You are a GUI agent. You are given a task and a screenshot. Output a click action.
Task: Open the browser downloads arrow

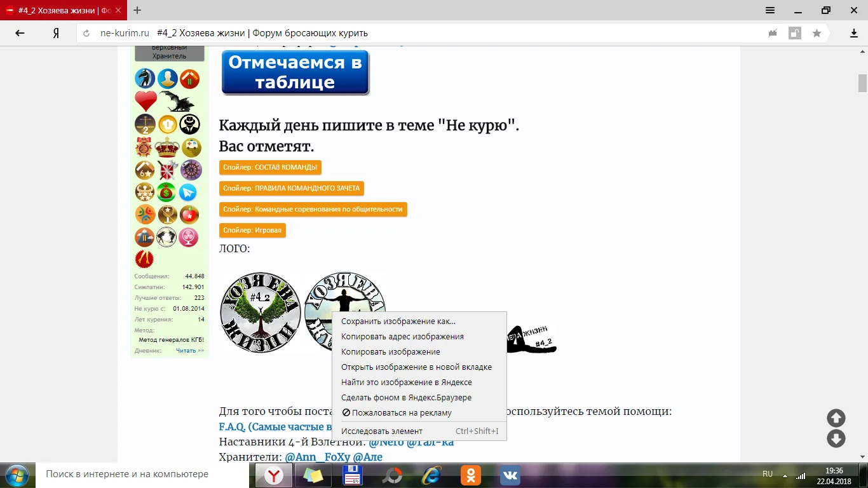(x=854, y=33)
